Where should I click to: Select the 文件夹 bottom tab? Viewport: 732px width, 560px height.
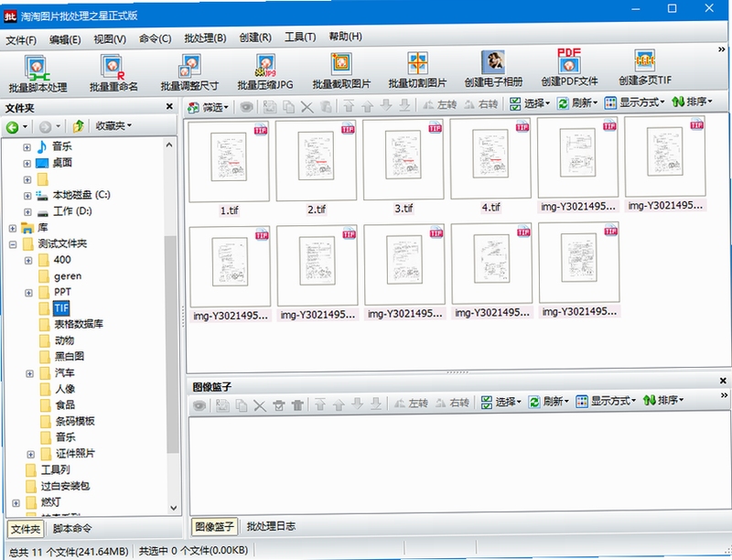pyautogui.click(x=26, y=529)
